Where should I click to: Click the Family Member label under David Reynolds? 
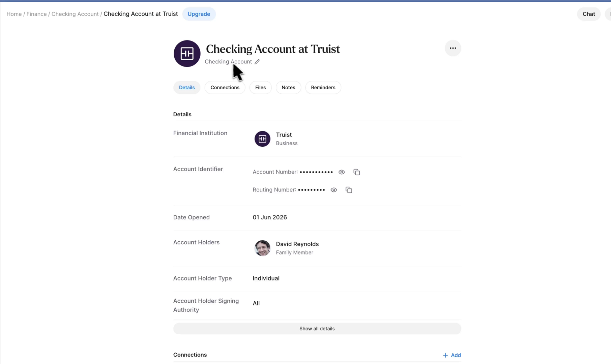pos(294,253)
